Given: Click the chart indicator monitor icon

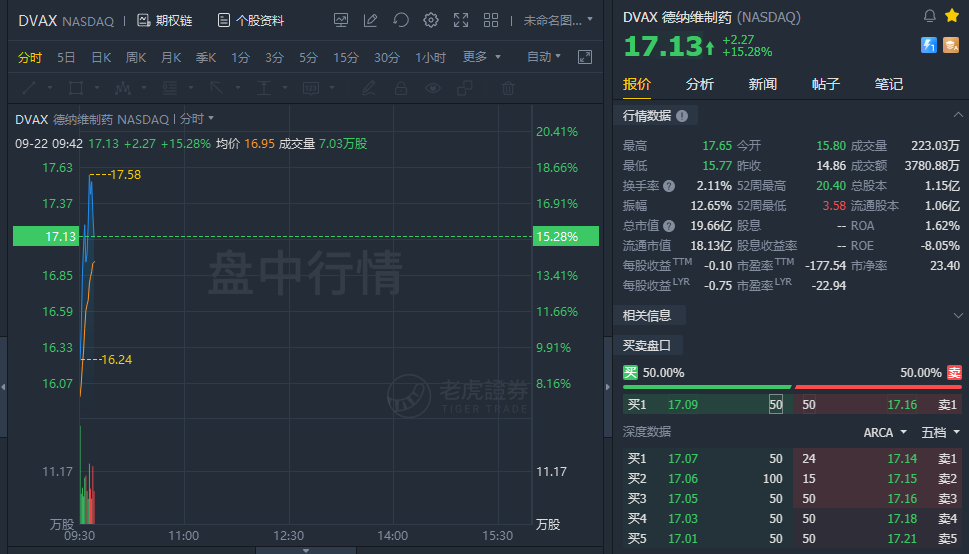Looking at the screenshot, I should 341,20.
